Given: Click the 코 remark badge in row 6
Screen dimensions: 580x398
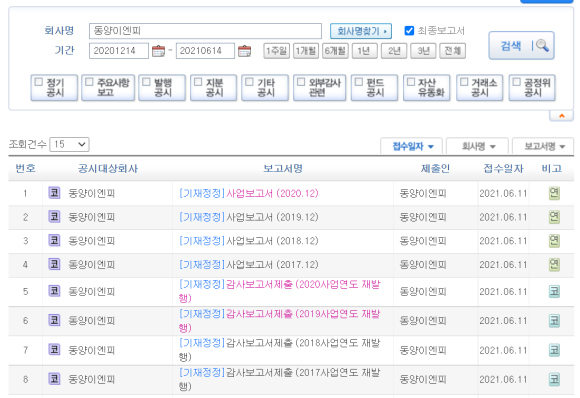Looking at the screenshot, I should pos(554,320).
